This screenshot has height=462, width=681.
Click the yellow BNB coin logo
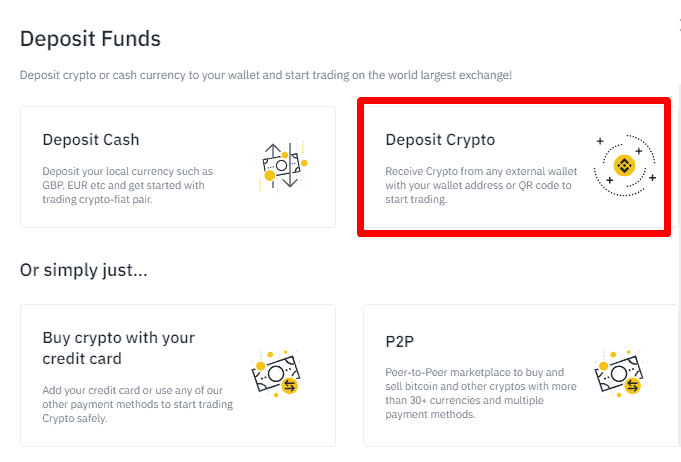tap(625, 166)
